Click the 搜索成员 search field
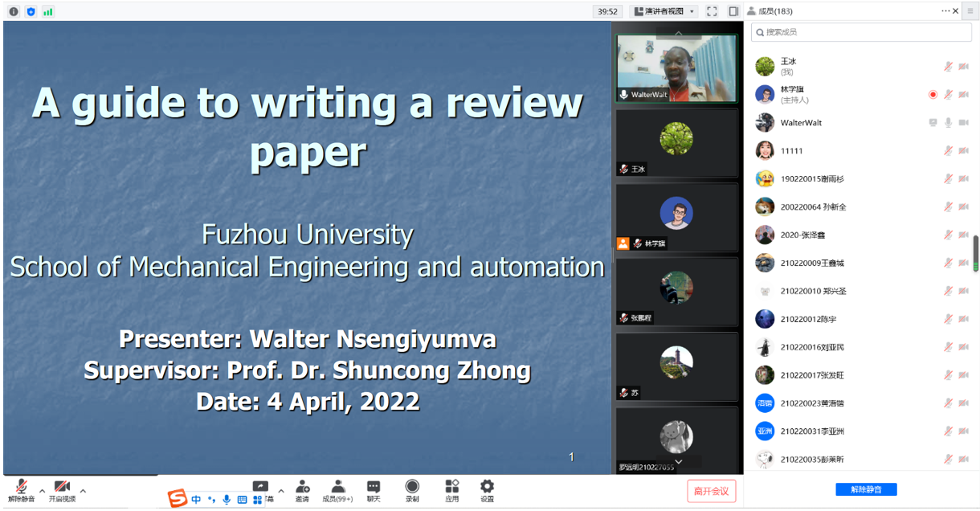This screenshot has width=980, height=511. pos(861,32)
